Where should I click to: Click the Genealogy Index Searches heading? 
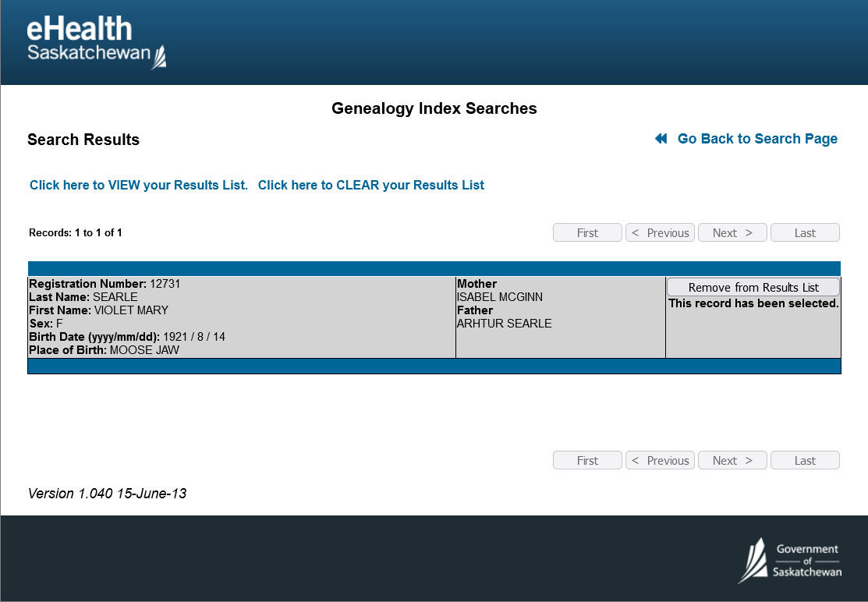click(x=434, y=108)
